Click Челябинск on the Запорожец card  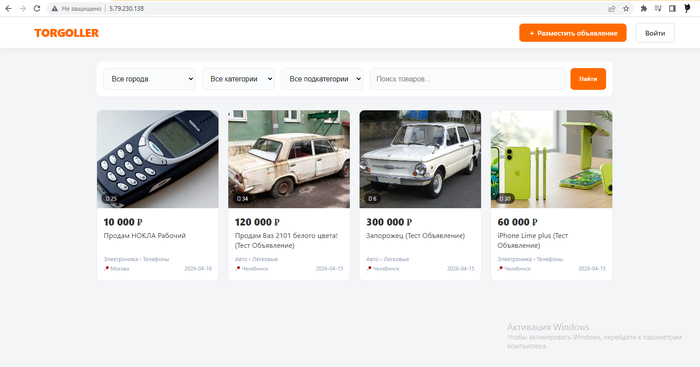coord(386,269)
